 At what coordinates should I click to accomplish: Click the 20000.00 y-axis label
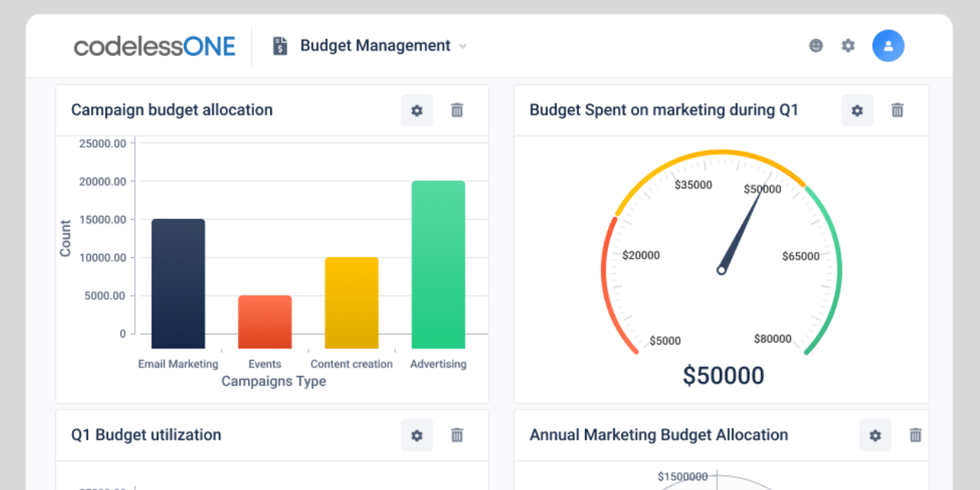coord(101,181)
